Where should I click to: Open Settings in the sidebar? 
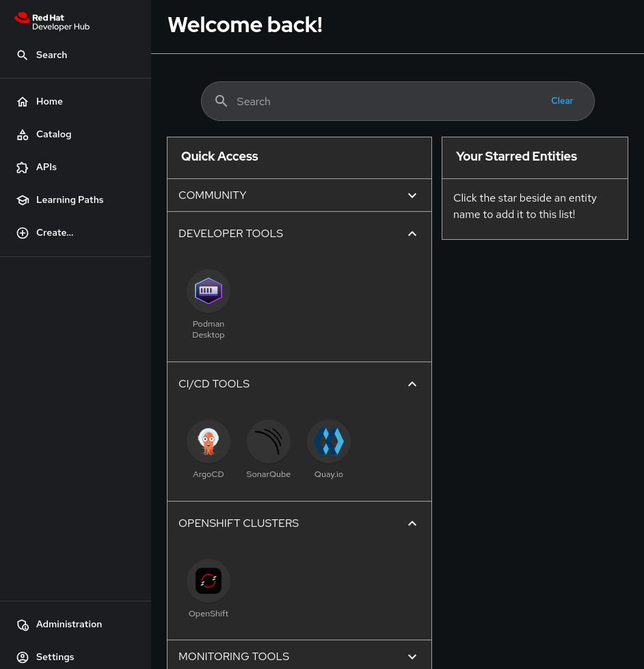55,657
